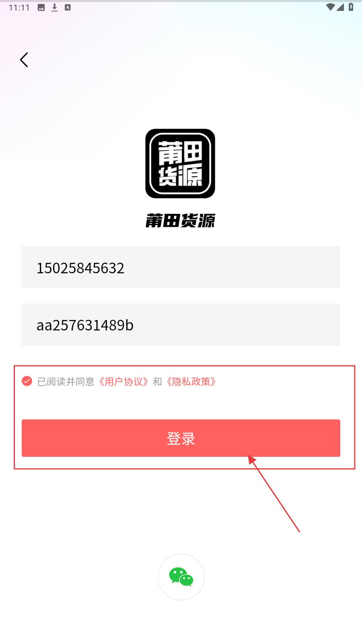Log in with the WeChat icon
Viewport: 362px width, 644px height.
(x=181, y=577)
